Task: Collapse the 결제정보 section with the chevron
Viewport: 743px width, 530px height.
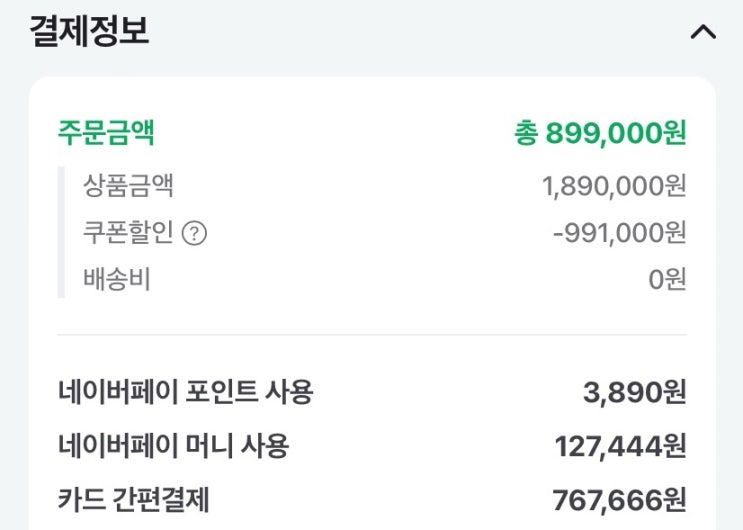Action: pos(703,32)
